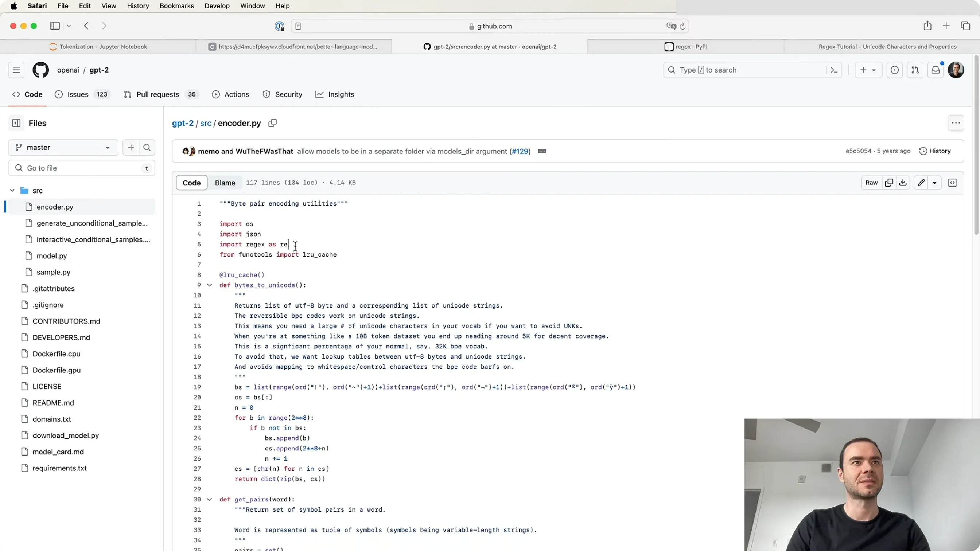This screenshot has width=980, height=551.
Task: Open the file History link
Action: pos(935,151)
